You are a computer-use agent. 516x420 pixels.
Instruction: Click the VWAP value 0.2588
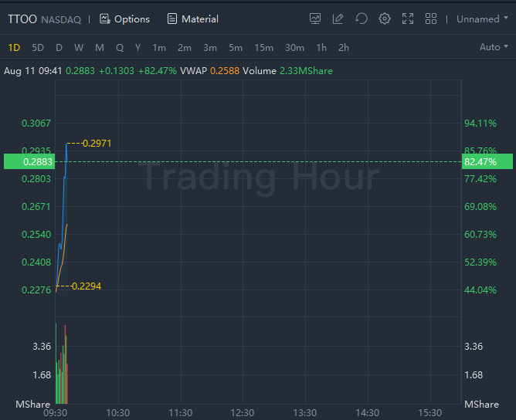tap(225, 71)
